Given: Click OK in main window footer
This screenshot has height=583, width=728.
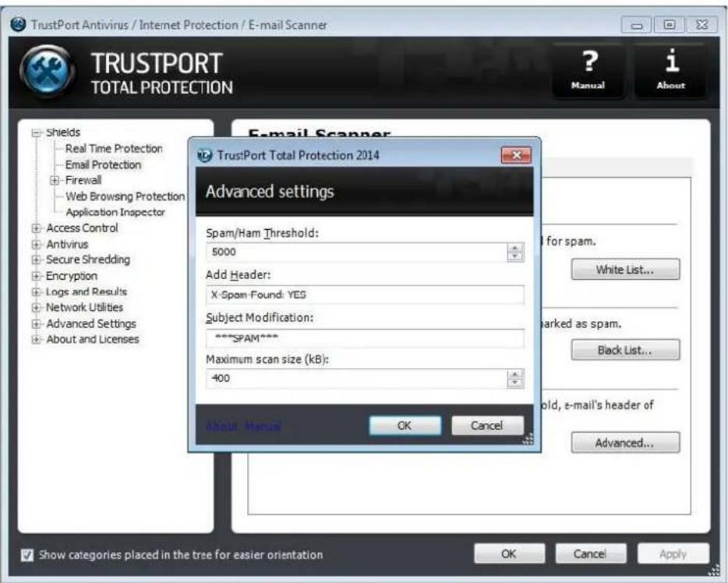Looking at the screenshot, I should [509, 553].
